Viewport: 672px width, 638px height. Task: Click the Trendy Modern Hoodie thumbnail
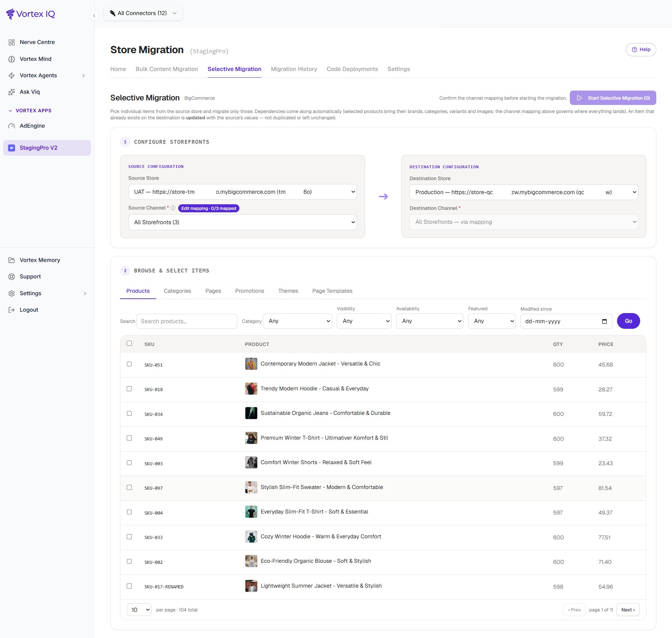[x=251, y=389]
